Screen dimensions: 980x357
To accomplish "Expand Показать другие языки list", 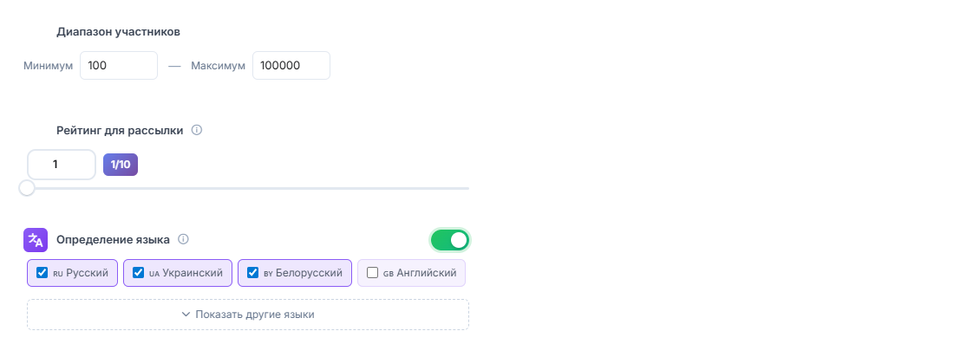I will [x=248, y=315].
